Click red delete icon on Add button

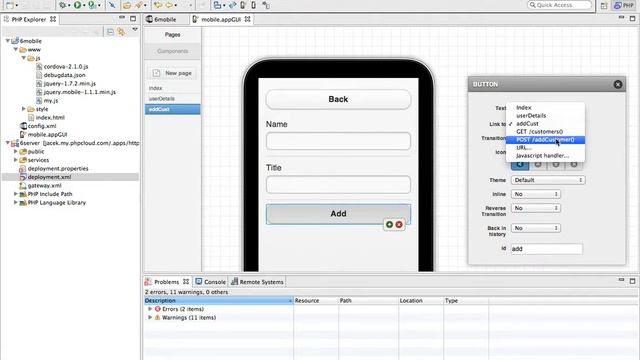pyautogui.click(x=399, y=224)
